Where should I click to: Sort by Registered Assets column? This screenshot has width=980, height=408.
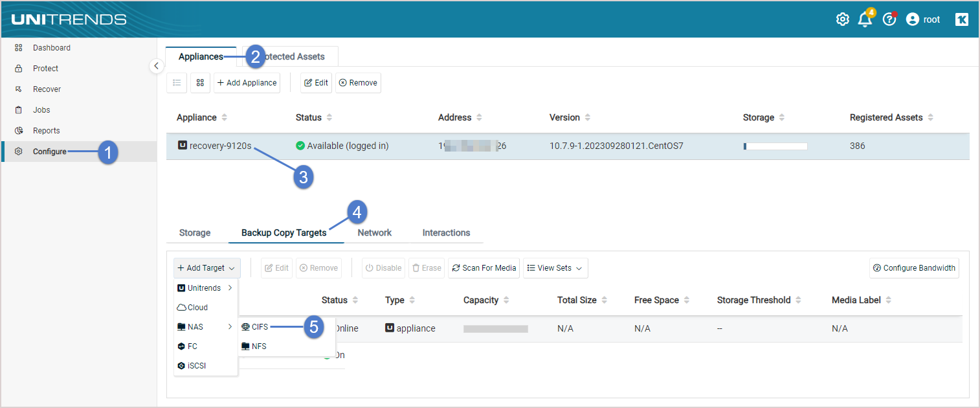click(892, 117)
